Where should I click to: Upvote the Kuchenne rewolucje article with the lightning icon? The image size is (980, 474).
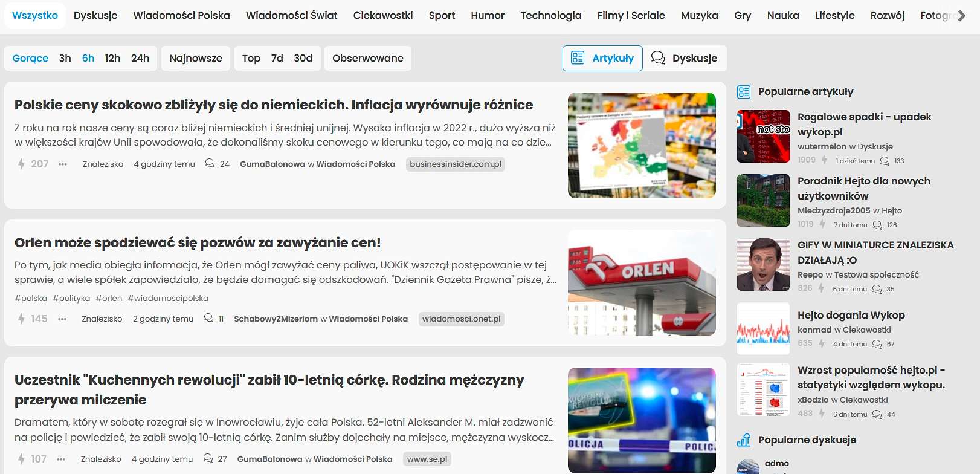tap(21, 459)
